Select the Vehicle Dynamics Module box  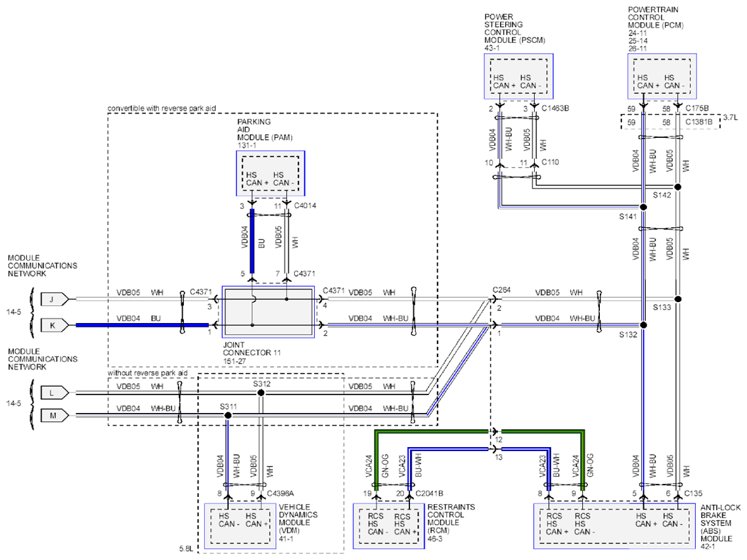coord(240,526)
